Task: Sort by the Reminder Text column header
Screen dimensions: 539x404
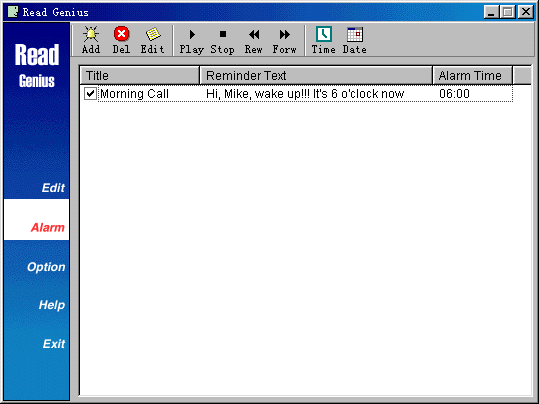Action: point(316,75)
